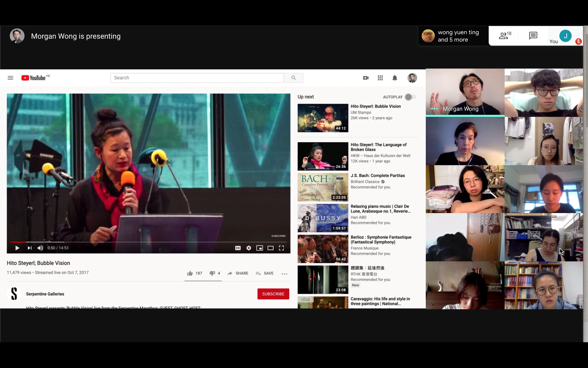
Task: Click the 11,479 views text
Action: (x=19, y=273)
